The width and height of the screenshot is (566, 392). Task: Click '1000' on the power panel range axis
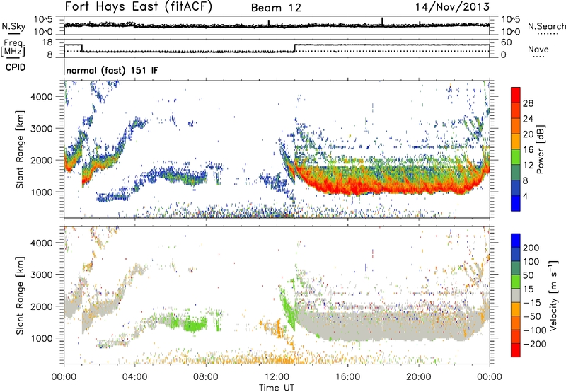pyautogui.click(x=42, y=192)
